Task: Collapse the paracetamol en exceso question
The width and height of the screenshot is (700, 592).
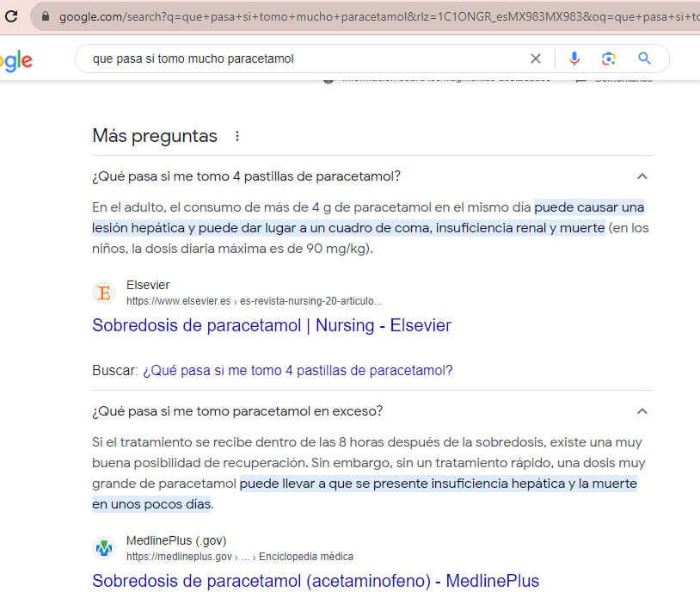Action: (642, 411)
